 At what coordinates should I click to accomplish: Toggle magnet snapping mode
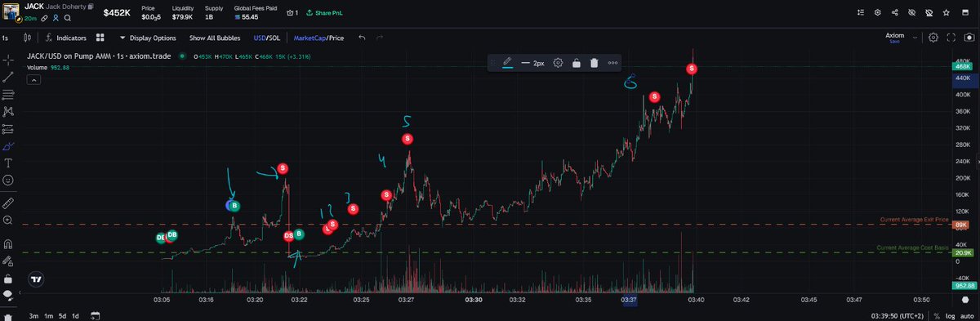(x=8, y=243)
